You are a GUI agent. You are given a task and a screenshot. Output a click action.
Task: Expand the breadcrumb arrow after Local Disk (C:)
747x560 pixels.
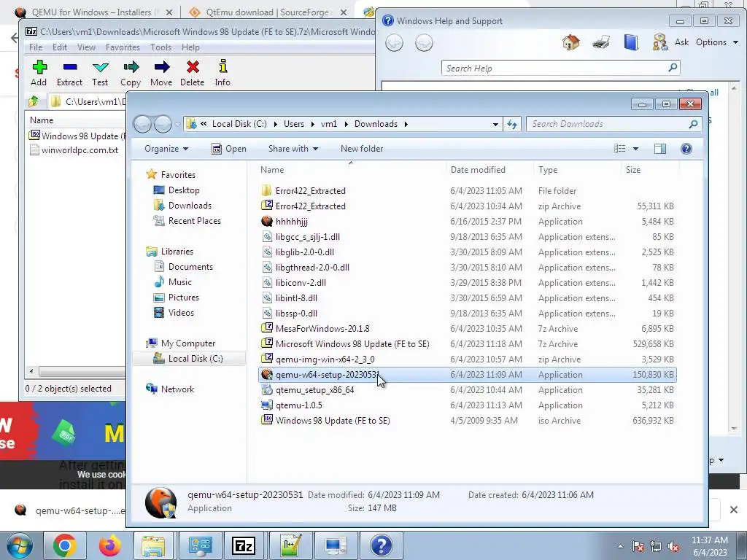275,124
